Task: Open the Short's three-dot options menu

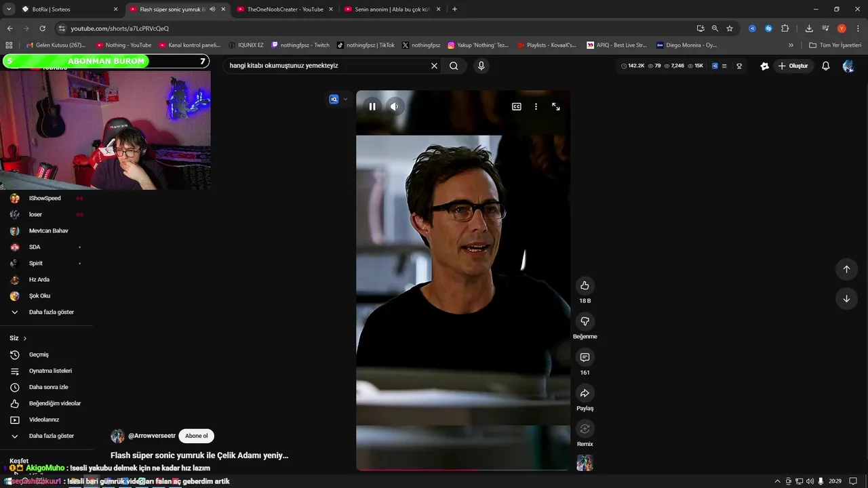Action: pyautogui.click(x=536, y=106)
